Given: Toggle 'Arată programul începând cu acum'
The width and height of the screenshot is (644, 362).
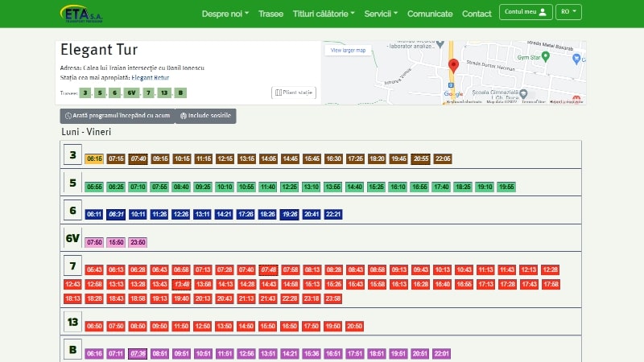Looking at the screenshot, I should point(118,116).
